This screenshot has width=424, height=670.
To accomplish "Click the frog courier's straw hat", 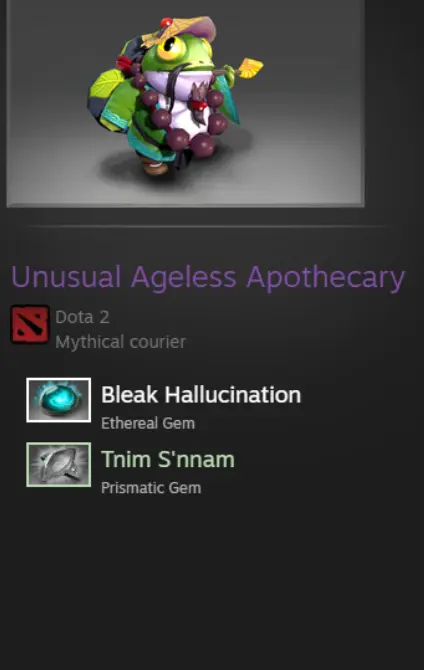I will pyautogui.click(x=182, y=30).
